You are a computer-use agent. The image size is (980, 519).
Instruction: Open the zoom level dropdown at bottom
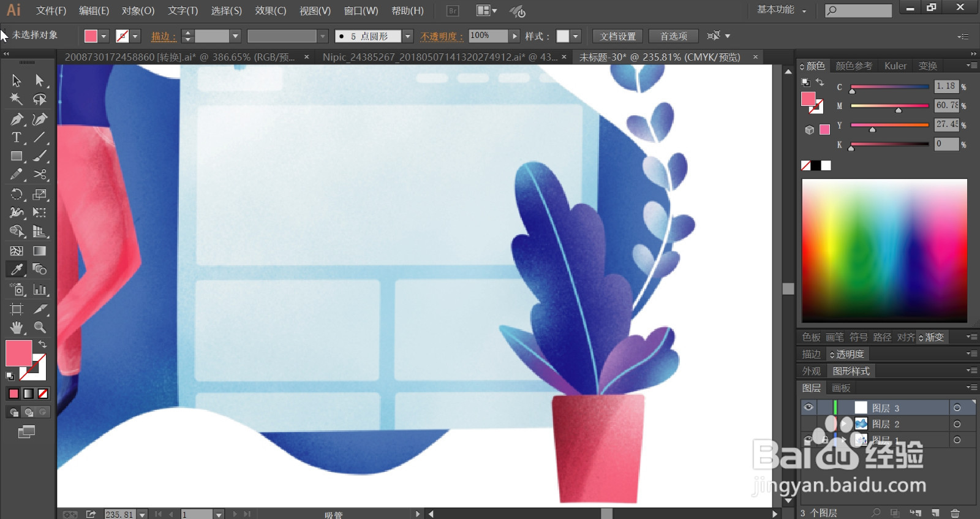(x=142, y=514)
